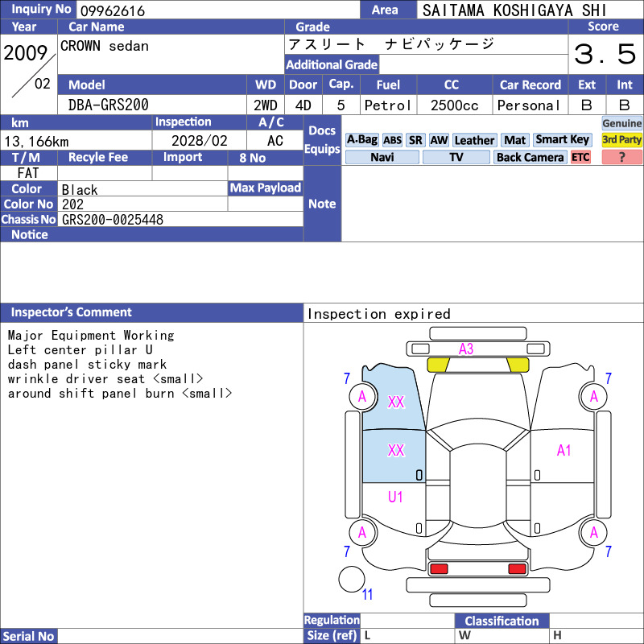Click the A3 mark on front bumper
This screenshot has width=644, height=644.
pyautogui.click(x=466, y=349)
